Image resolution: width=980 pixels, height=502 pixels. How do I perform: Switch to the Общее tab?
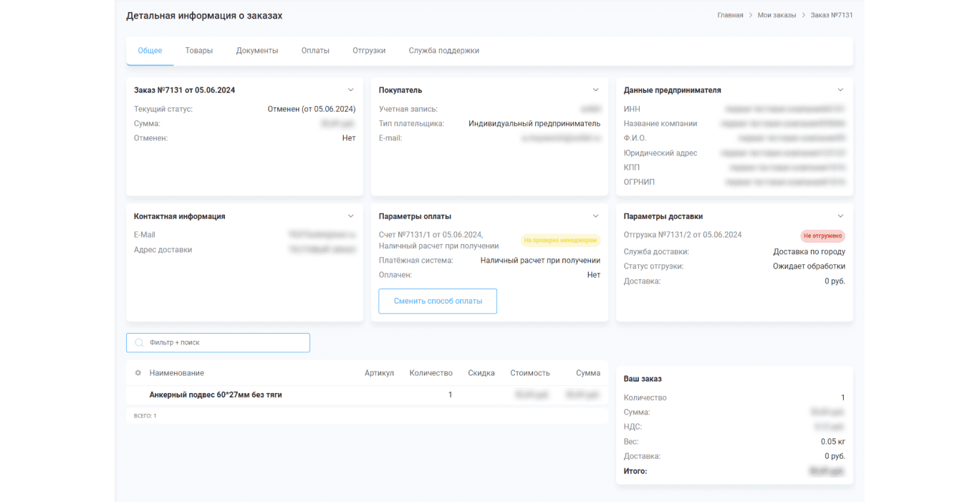[150, 51]
